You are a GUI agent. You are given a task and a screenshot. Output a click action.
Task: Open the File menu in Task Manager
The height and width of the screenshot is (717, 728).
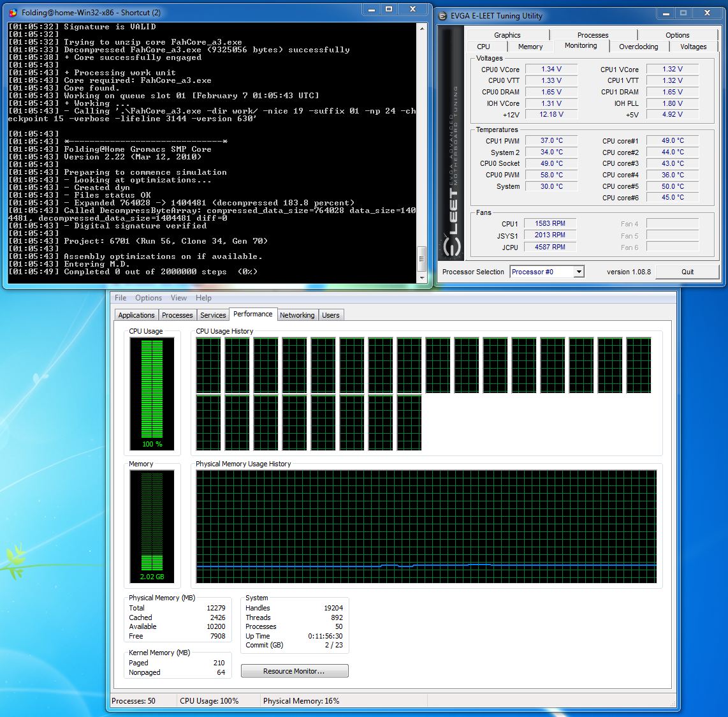(x=120, y=298)
